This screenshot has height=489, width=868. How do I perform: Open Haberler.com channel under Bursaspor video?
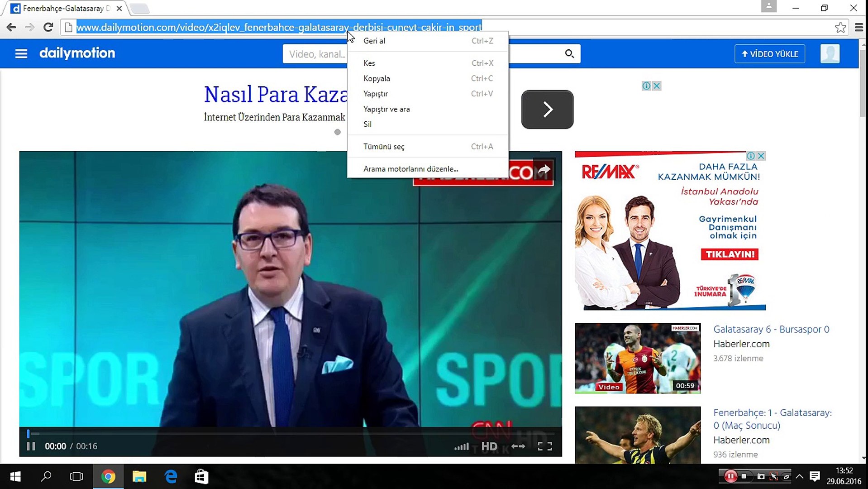tap(741, 344)
